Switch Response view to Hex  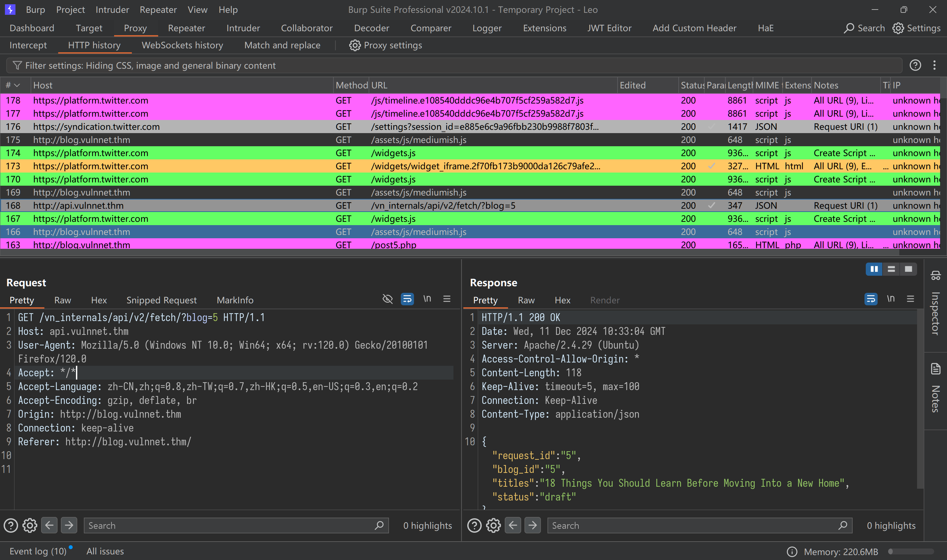[562, 300]
